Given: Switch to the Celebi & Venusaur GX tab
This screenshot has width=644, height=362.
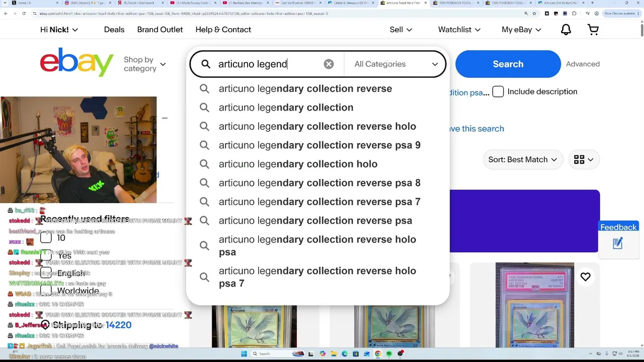Looking at the screenshot, I should [x=351, y=3].
